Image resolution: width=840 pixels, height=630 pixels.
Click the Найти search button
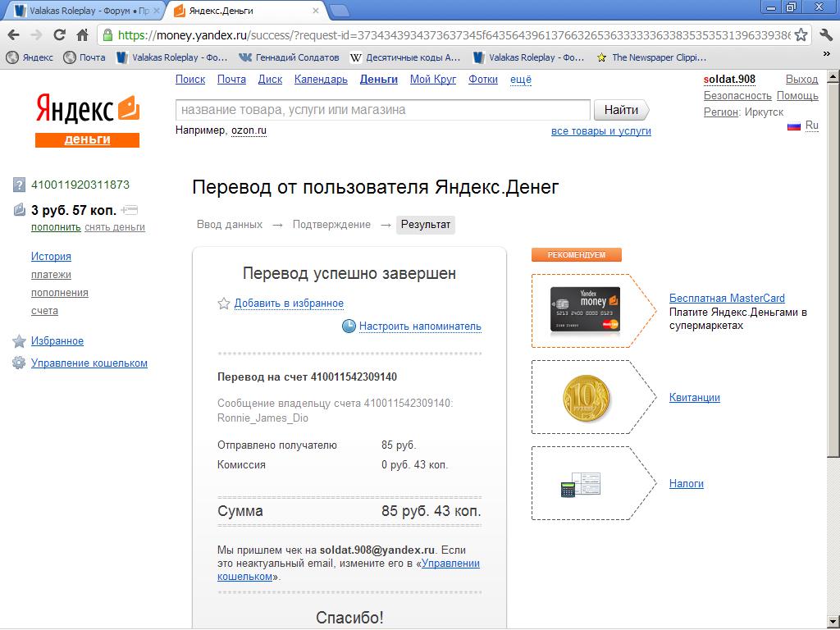(x=621, y=110)
